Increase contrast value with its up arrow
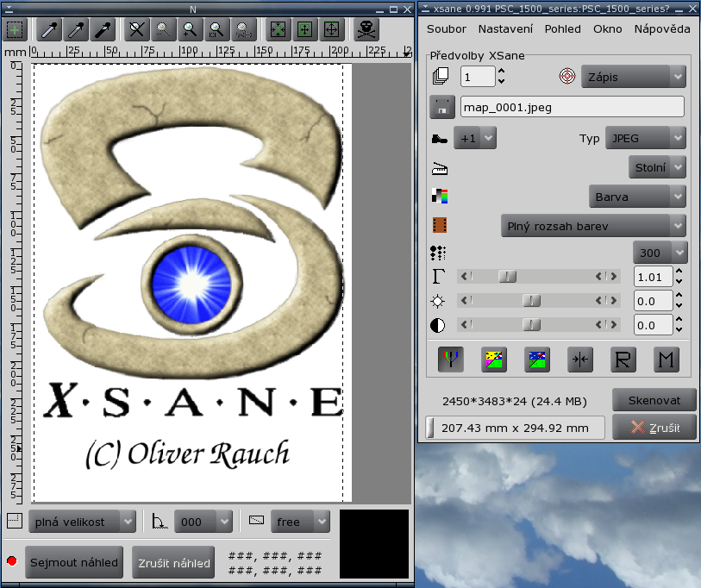 (x=679, y=319)
